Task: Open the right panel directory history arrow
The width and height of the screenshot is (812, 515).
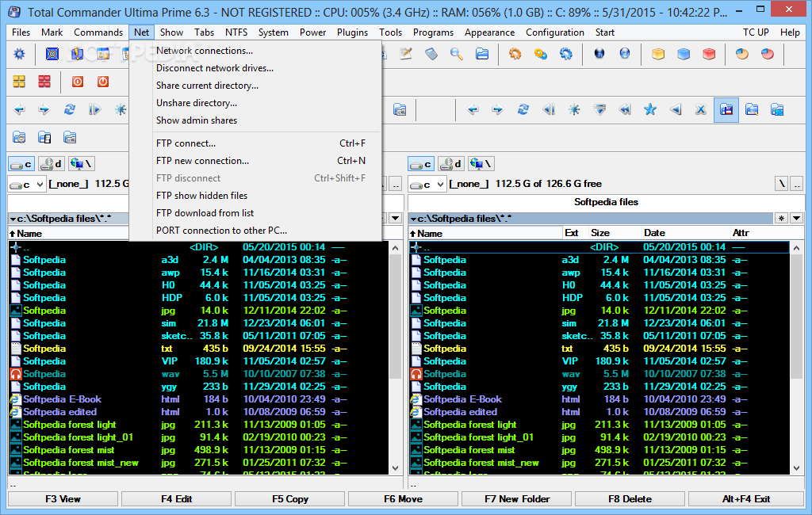Action: [796, 219]
